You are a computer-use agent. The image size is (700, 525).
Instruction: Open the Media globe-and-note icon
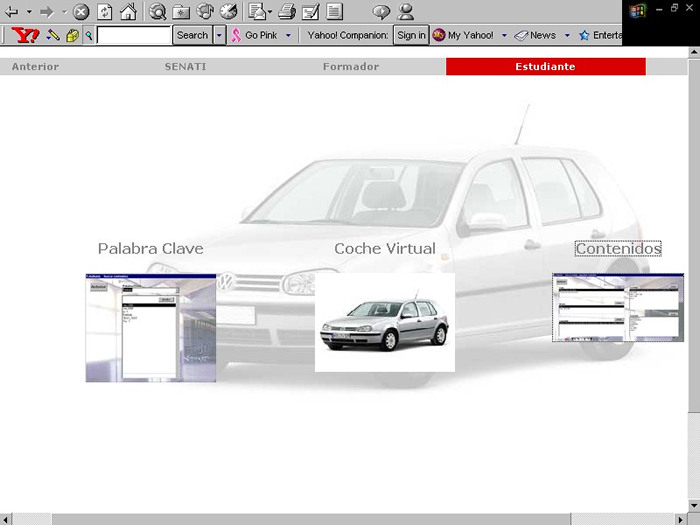pyautogui.click(x=205, y=12)
